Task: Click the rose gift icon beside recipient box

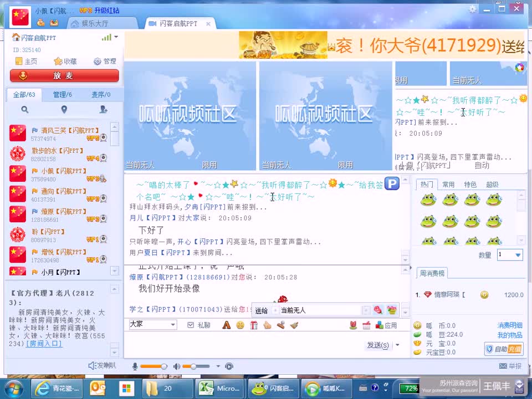Action: (x=378, y=310)
